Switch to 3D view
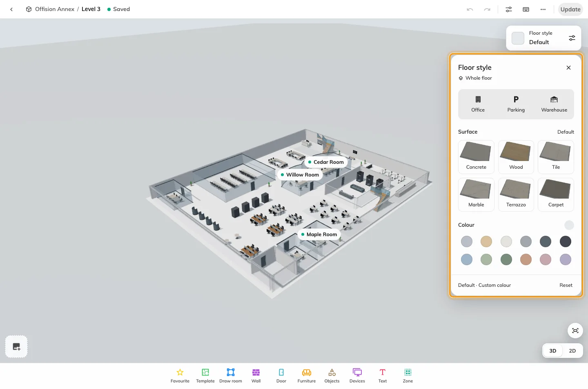The image size is (588, 389). coord(553,351)
